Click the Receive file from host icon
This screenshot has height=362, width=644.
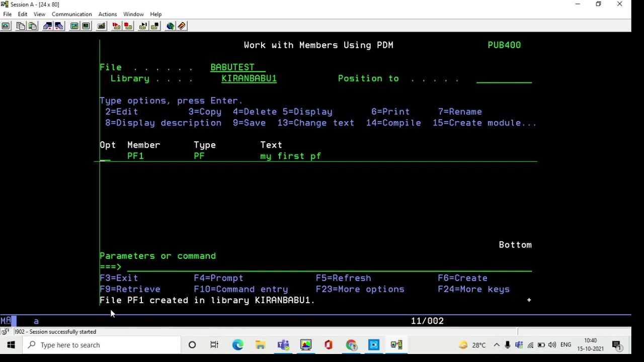[59, 26]
